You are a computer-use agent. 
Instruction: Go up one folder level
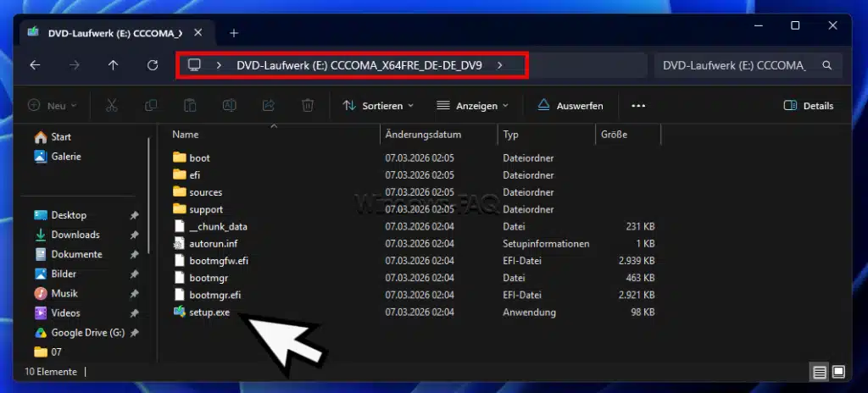click(x=113, y=65)
